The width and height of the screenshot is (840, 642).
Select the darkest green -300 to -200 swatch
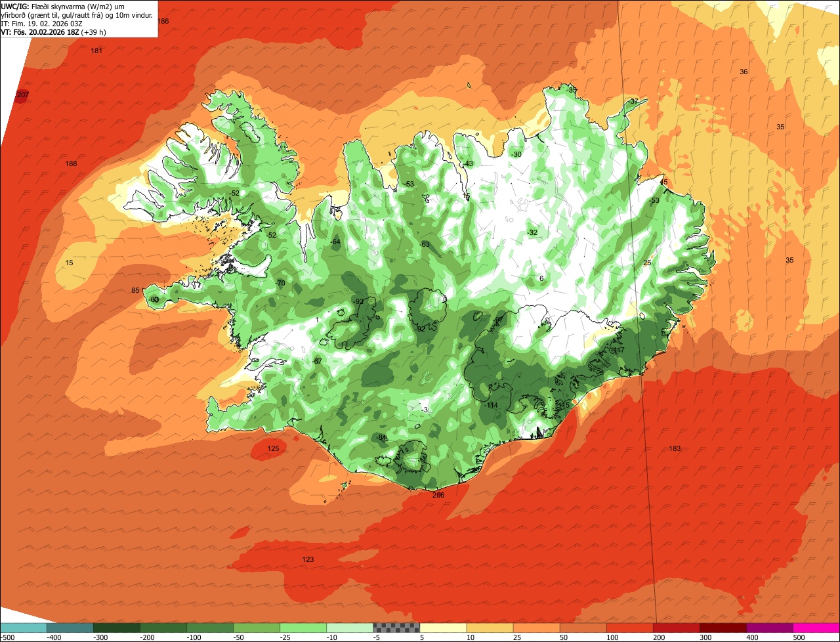coord(117,628)
